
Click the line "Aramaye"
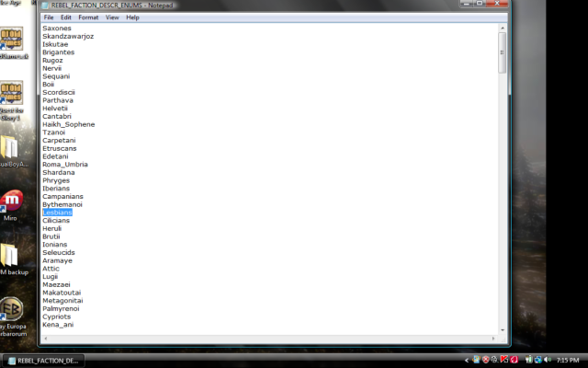coord(57,260)
